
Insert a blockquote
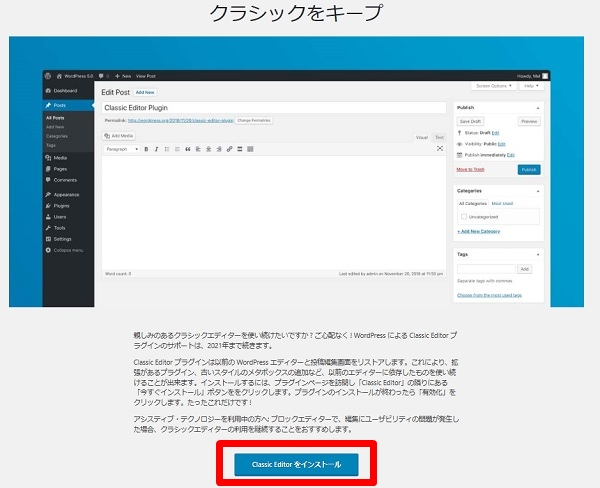(x=188, y=149)
